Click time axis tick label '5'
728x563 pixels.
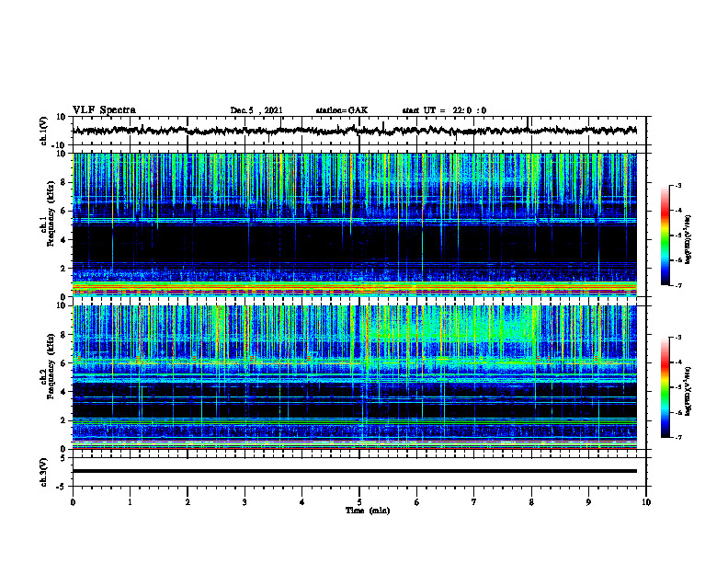point(359,502)
